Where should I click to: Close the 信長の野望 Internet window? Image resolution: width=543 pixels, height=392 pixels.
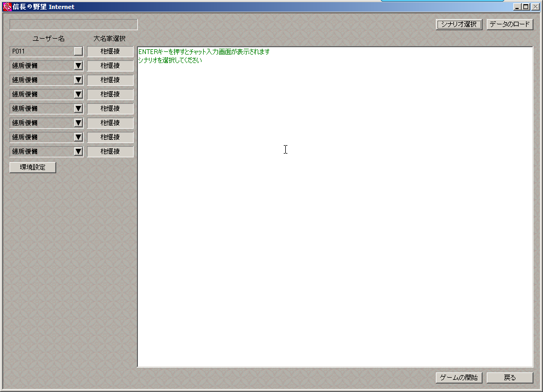(535, 7)
